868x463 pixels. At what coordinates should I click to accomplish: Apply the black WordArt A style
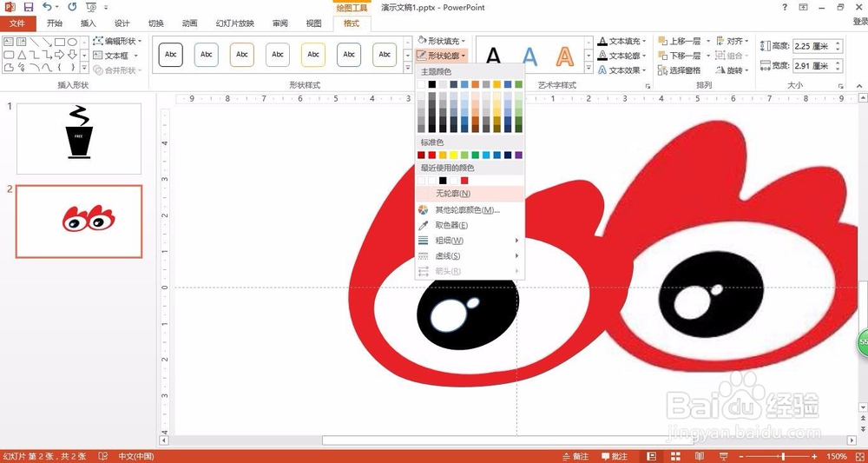click(493, 56)
